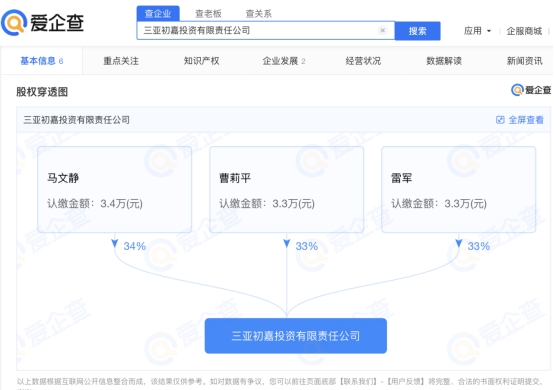Click 全屏查看 to view chart fullscreen

[x=526, y=120]
